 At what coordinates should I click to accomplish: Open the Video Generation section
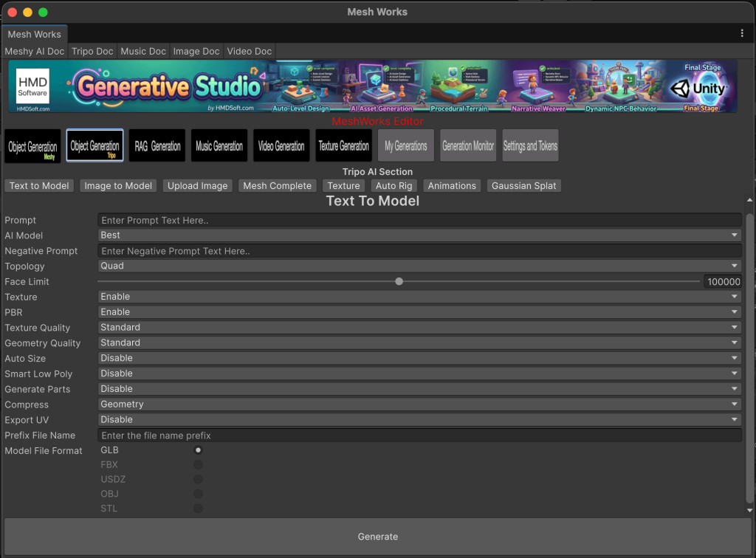(281, 145)
